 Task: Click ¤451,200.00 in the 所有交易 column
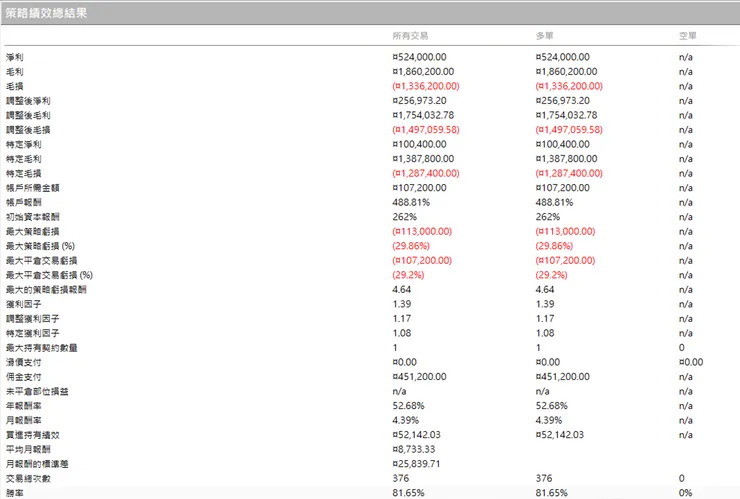[419, 377]
